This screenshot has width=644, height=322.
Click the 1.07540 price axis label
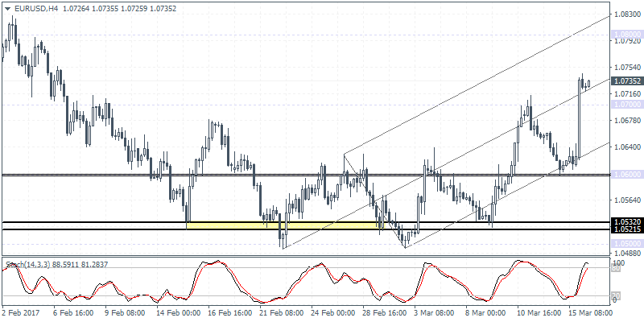click(626, 68)
